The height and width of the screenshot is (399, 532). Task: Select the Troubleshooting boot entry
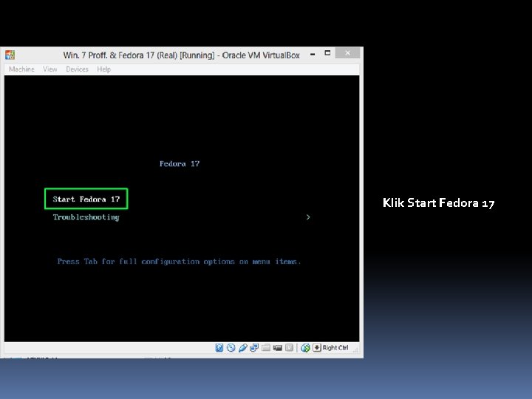click(x=86, y=217)
